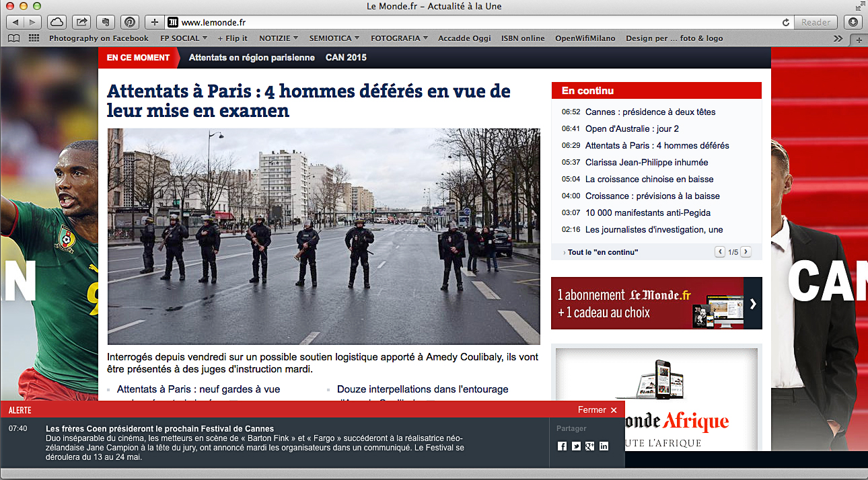
Task: Open the FP SOCIAL bookmarks dropdown
Action: pos(184,38)
